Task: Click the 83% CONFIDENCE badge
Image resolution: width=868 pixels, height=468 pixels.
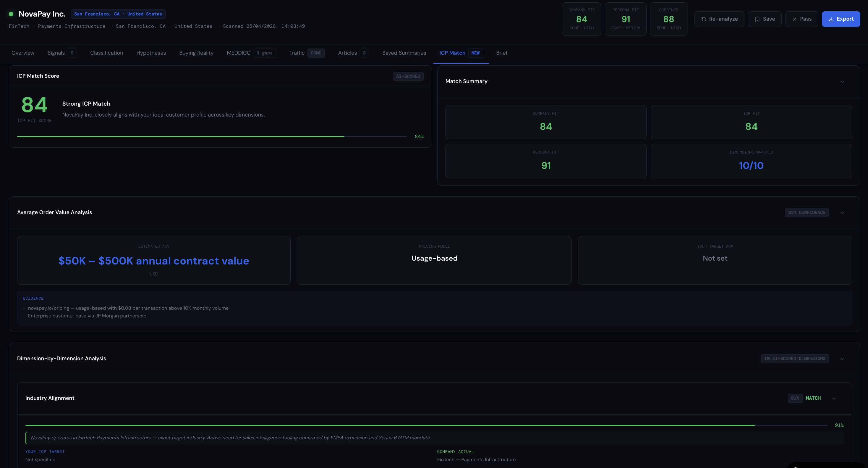Action: click(807, 212)
